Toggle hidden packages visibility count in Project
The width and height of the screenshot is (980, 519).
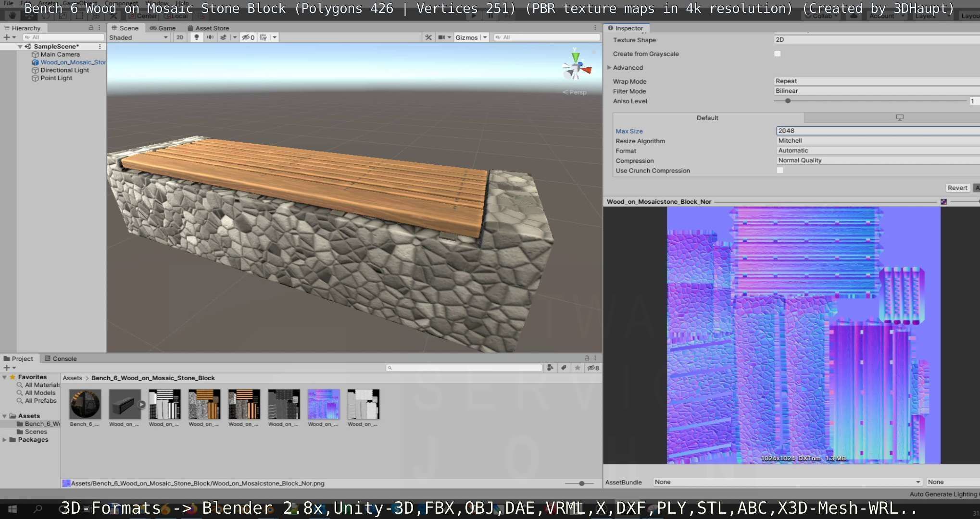coord(593,368)
